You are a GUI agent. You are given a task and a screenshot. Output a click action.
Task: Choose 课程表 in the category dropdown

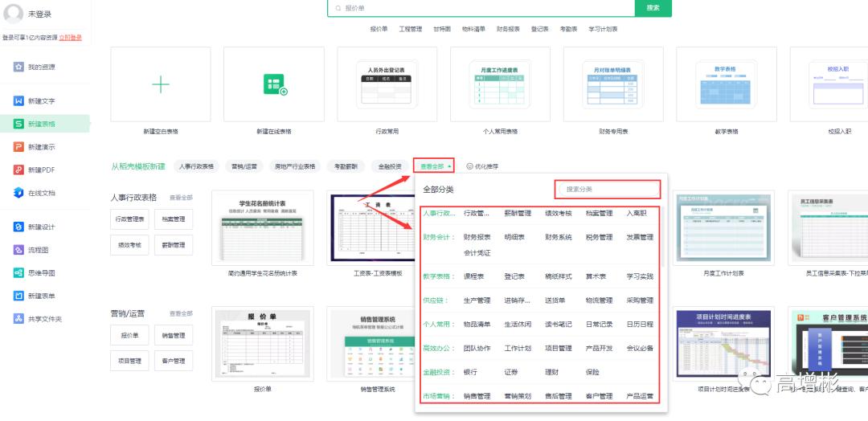[x=474, y=276]
